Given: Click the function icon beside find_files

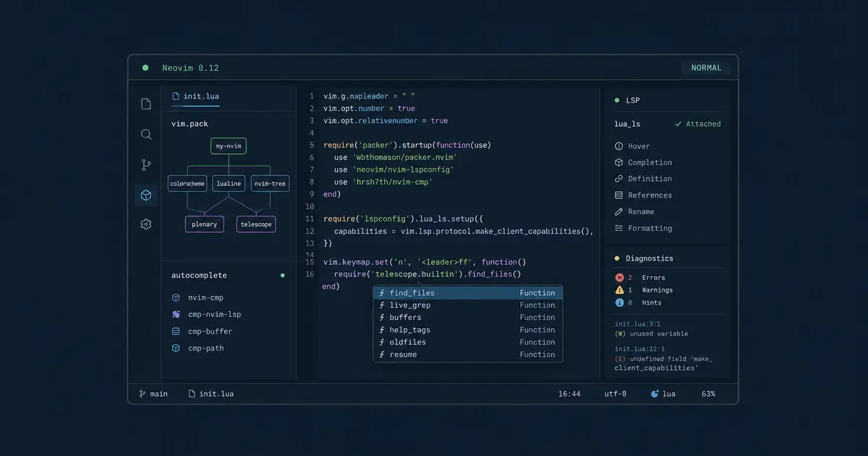Looking at the screenshot, I should coord(382,293).
